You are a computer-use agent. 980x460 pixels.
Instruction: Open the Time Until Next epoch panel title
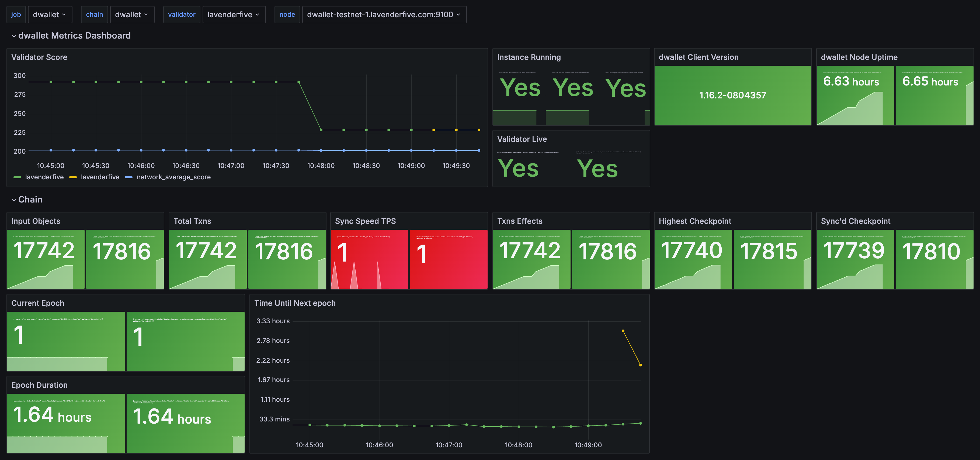[294, 303]
